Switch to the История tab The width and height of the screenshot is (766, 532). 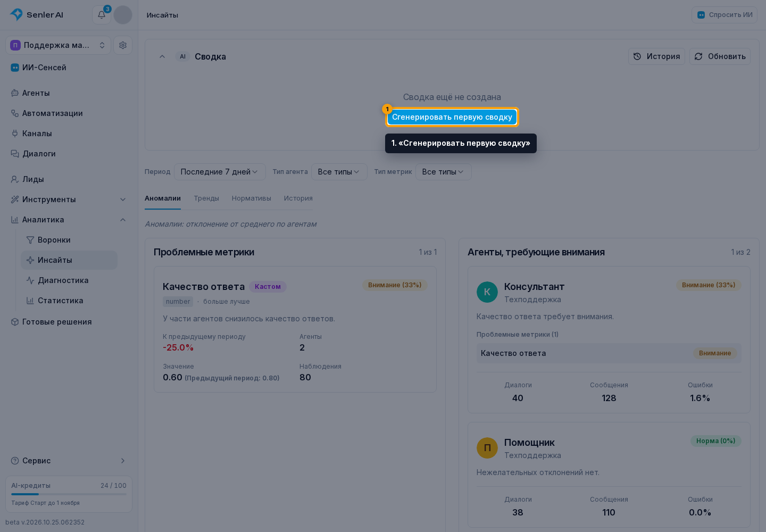[298, 198]
